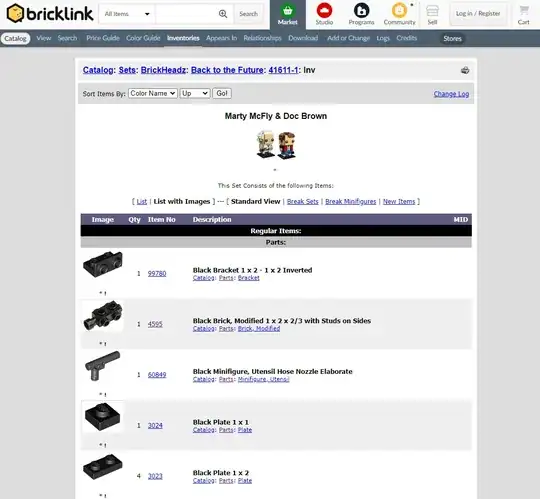This screenshot has height=499, width=540.
Task: Select 'Black Plate 1 x 1' description text
Action: pos(220,422)
